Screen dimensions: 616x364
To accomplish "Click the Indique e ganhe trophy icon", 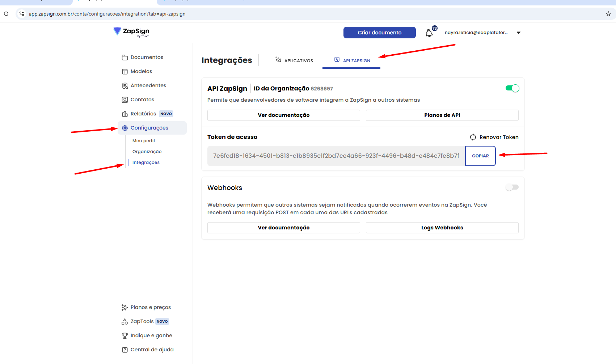I will tap(125, 336).
